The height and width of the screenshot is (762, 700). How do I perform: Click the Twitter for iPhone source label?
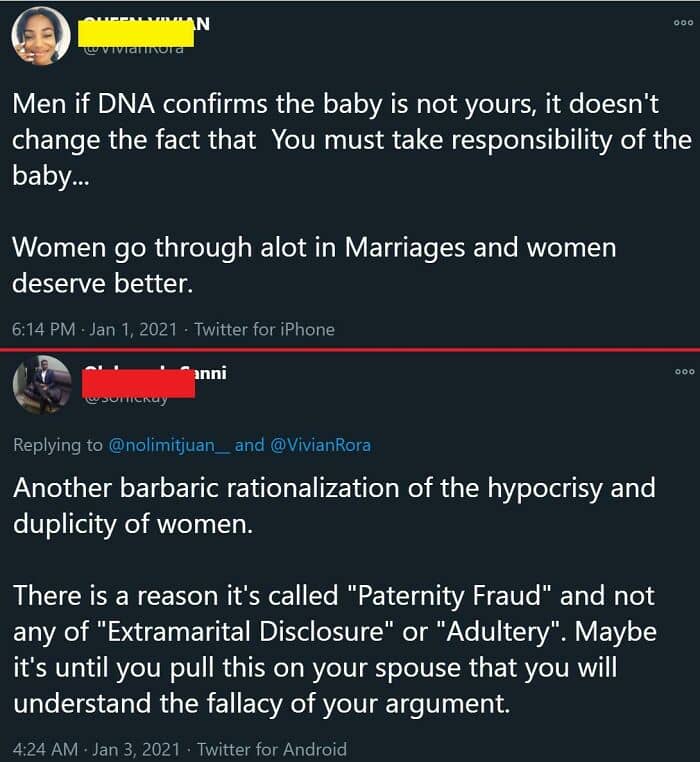click(x=264, y=329)
